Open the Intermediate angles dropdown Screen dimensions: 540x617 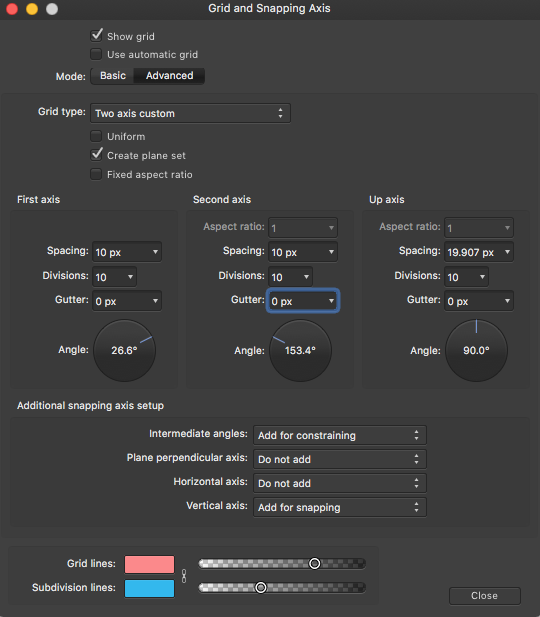click(340, 435)
